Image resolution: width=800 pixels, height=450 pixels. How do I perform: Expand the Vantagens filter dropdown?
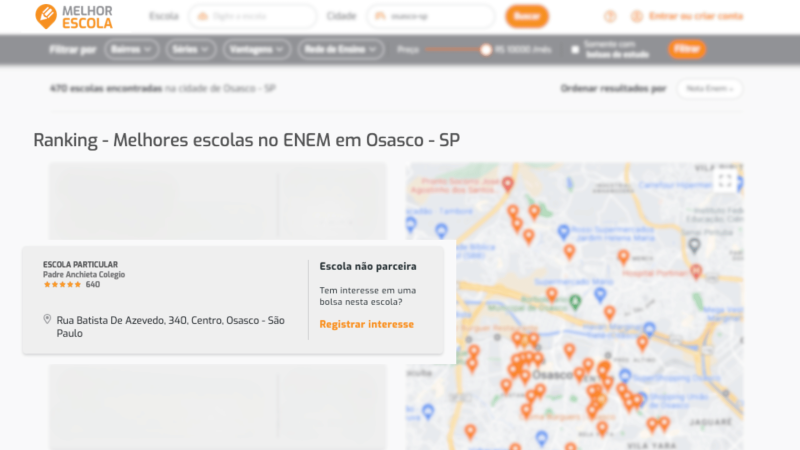pos(257,49)
